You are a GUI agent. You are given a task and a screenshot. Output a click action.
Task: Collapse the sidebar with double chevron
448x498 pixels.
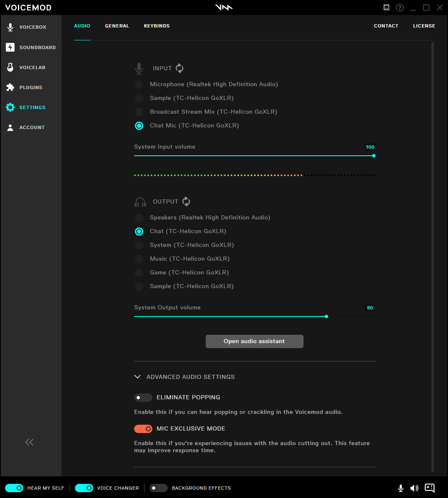pyautogui.click(x=29, y=442)
